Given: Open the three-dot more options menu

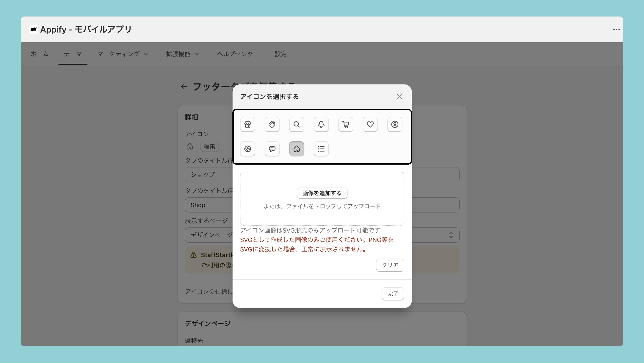Looking at the screenshot, I should pyautogui.click(x=616, y=29).
